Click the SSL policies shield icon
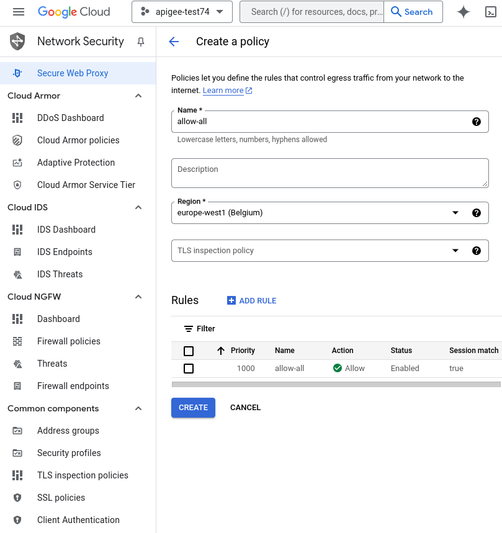This screenshot has width=502, height=533. [17, 498]
